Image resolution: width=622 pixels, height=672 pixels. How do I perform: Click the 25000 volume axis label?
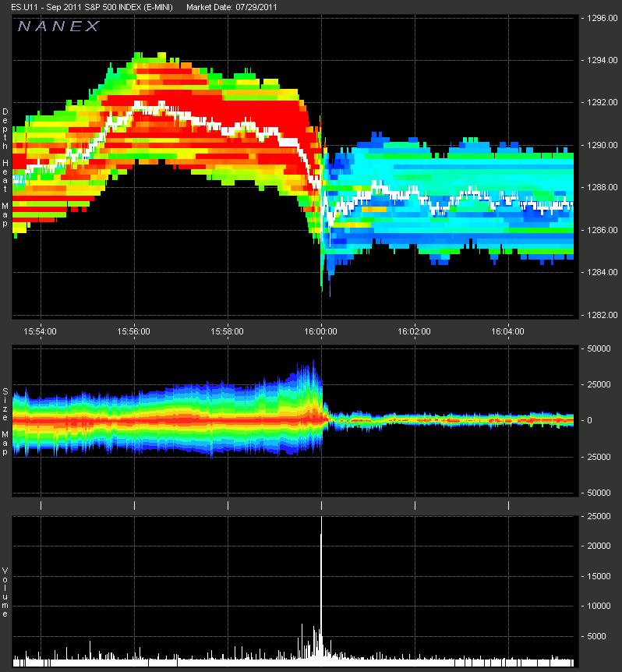click(599, 516)
